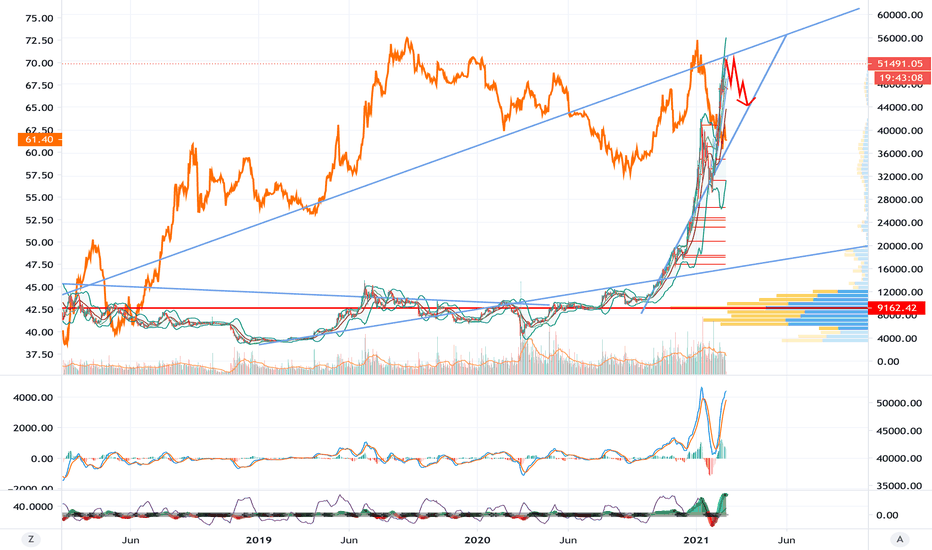The image size is (932, 550).
Task: Click the 45000.00 label in MACD pane
Action: pyautogui.click(x=900, y=430)
